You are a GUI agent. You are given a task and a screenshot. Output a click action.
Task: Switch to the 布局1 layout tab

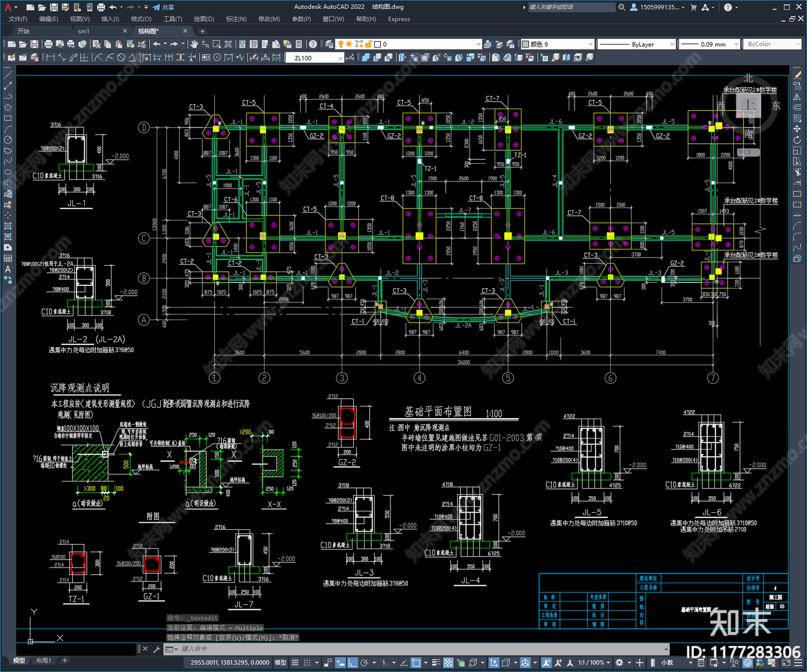[43, 660]
